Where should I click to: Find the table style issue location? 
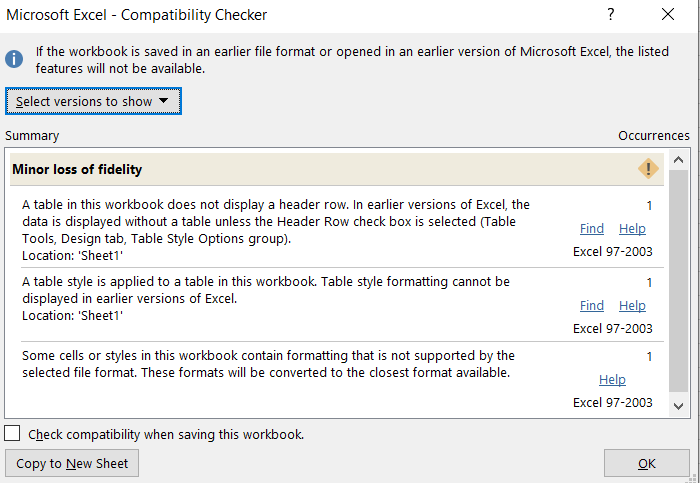point(592,306)
